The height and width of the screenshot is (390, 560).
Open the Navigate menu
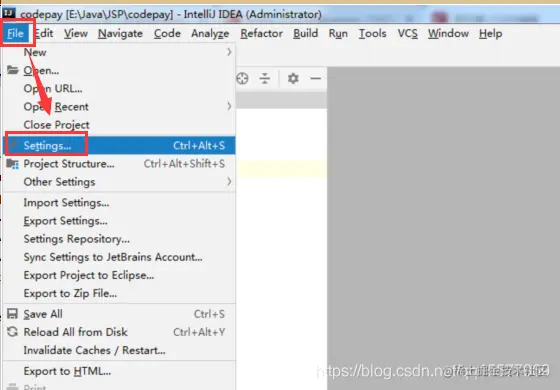[120, 34]
